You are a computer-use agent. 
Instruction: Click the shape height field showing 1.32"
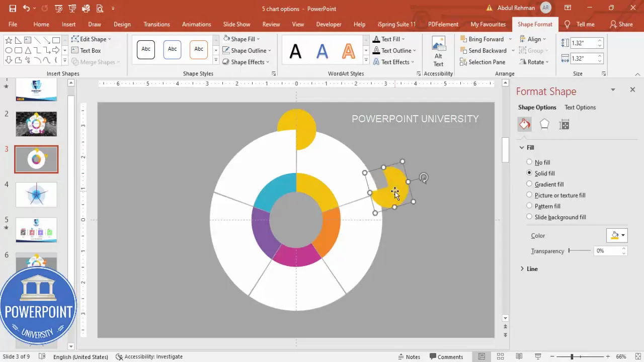coord(584,43)
